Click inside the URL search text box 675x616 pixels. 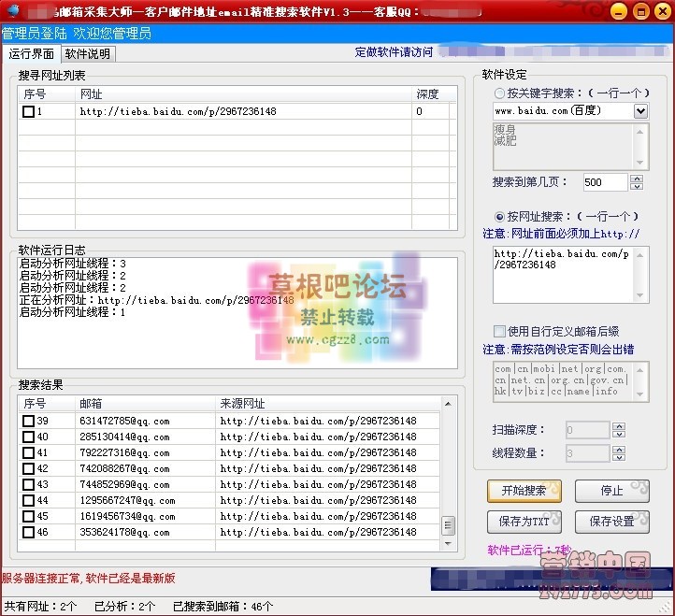click(570, 273)
